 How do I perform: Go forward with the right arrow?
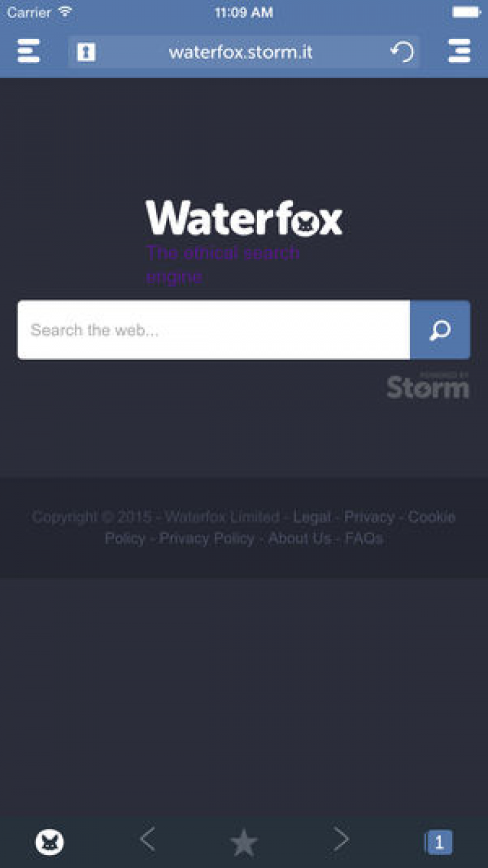pos(341,840)
